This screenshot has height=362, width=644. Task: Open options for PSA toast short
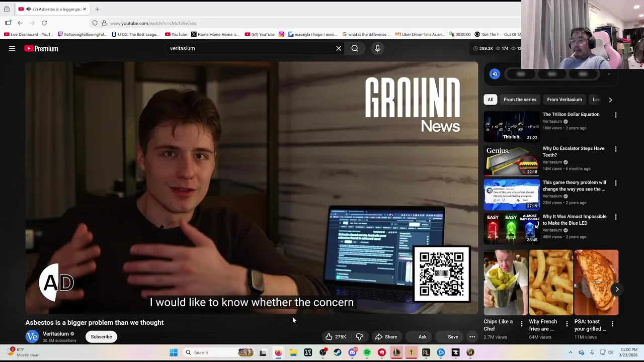pos(612,324)
